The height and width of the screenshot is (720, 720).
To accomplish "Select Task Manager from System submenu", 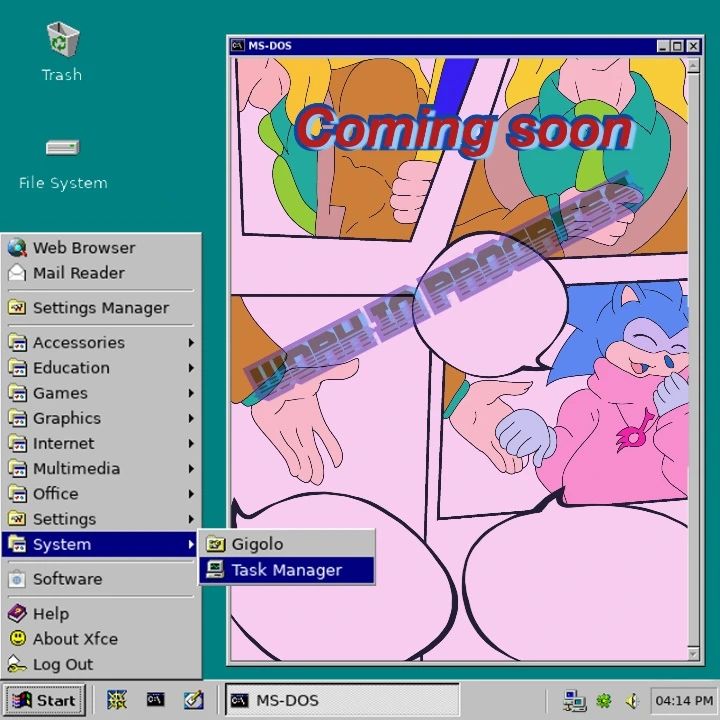I will [x=286, y=570].
